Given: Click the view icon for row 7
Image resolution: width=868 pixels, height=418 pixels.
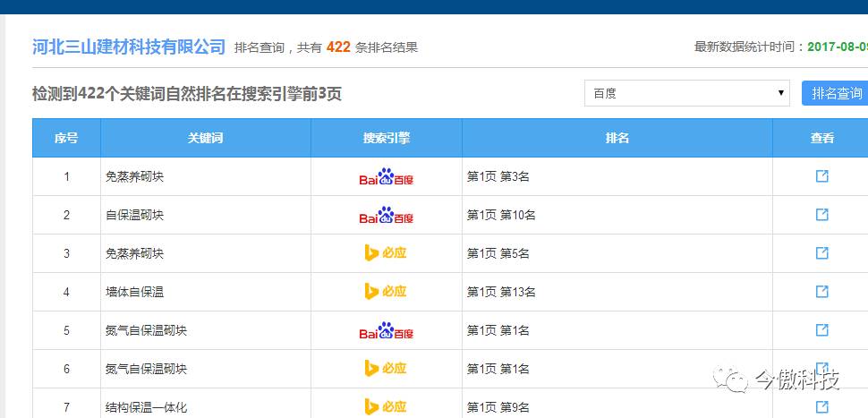Looking at the screenshot, I should pos(821,406).
